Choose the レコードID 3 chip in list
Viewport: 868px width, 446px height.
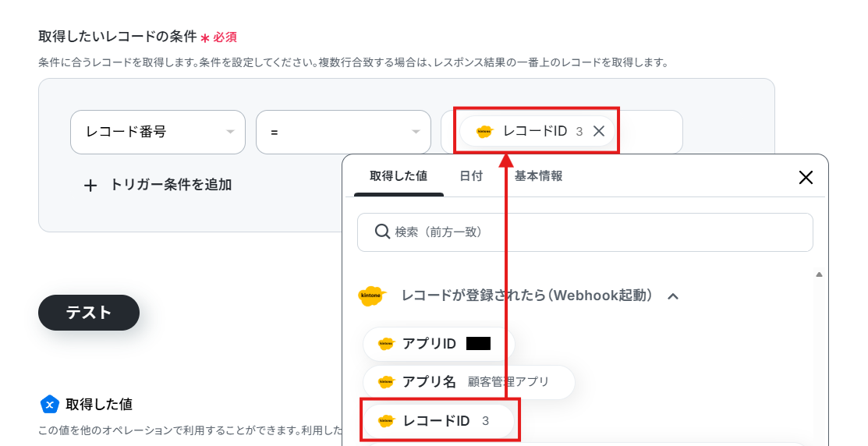tap(438, 421)
